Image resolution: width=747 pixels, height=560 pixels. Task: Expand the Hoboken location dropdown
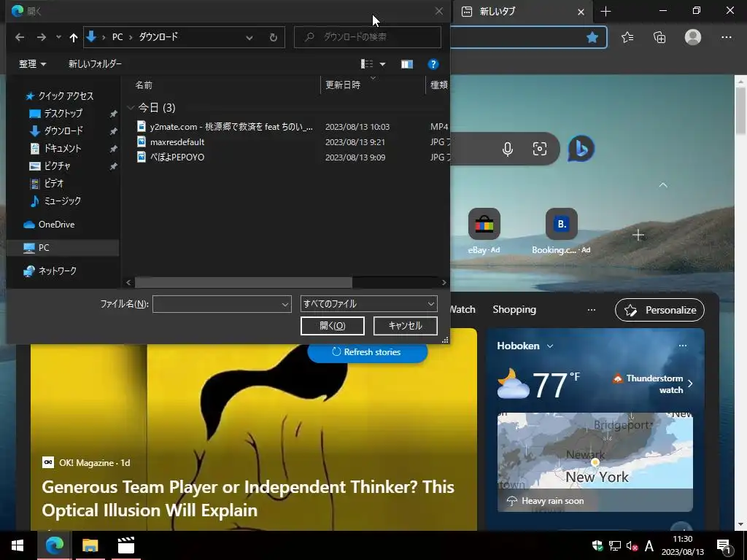coord(550,346)
